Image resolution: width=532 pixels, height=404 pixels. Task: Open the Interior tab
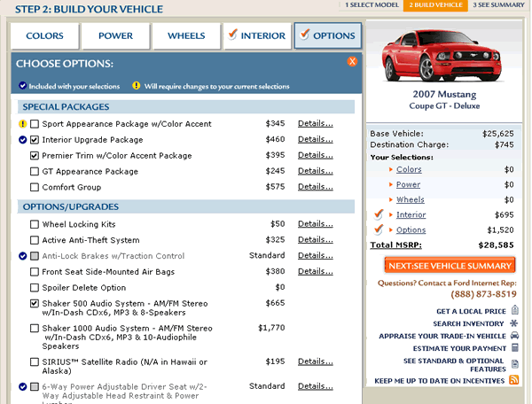(256, 36)
